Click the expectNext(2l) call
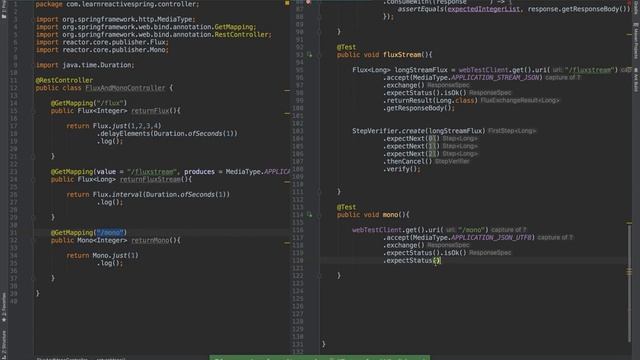Image resolution: width=640 pixels, height=360 pixels. pos(411,154)
